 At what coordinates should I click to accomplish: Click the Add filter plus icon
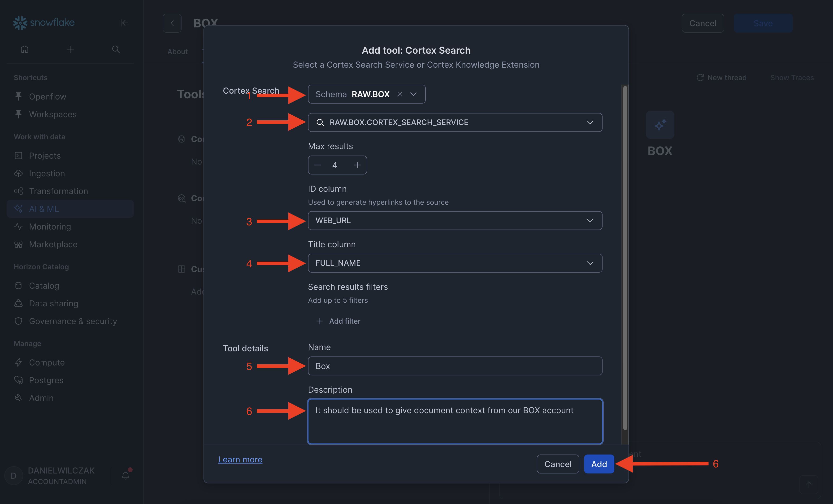(x=320, y=321)
